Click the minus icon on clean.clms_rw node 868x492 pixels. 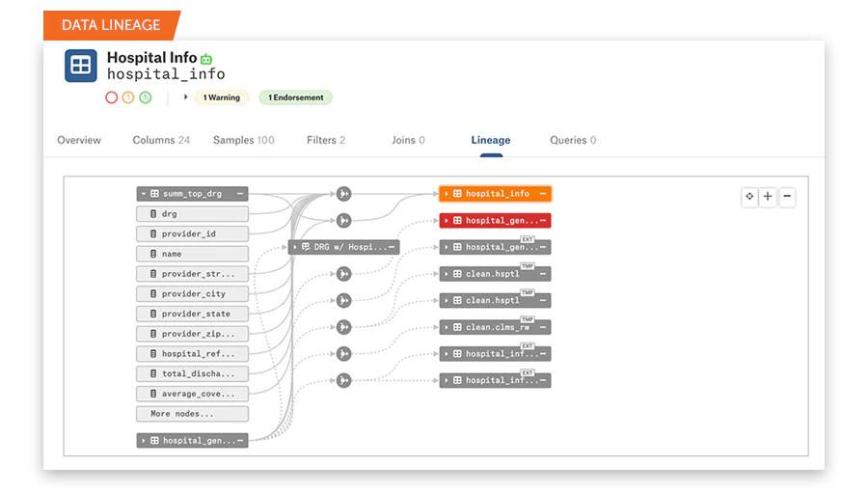pyautogui.click(x=543, y=327)
